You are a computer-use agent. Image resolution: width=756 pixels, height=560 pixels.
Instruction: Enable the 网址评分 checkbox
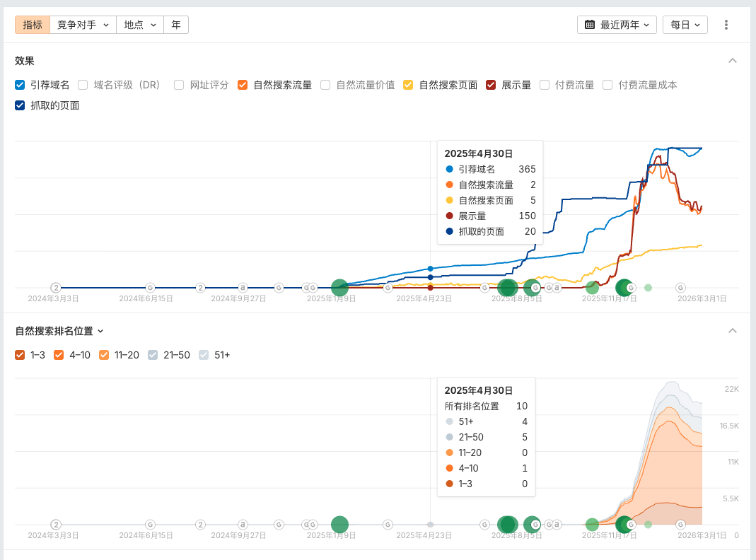pyautogui.click(x=179, y=85)
